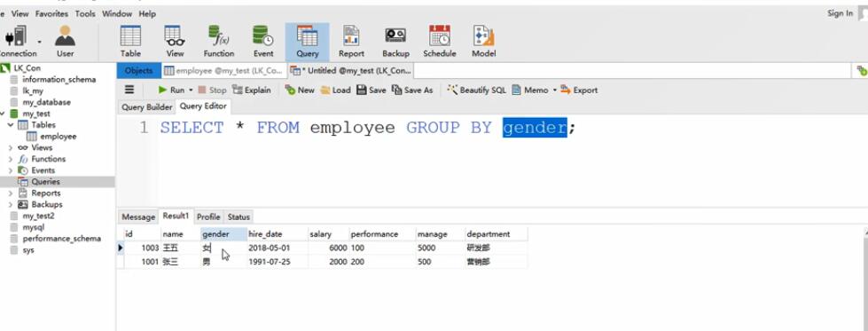Screen dimensions: 868x331
Task: Select the information_schema database
Action: coord(59,79)
